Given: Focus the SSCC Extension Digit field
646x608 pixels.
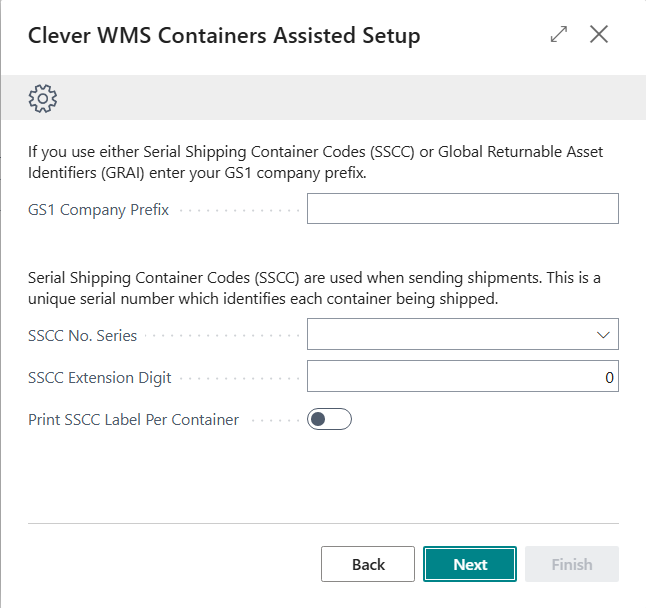Looking at the screenshot, I should pos(462,377).
